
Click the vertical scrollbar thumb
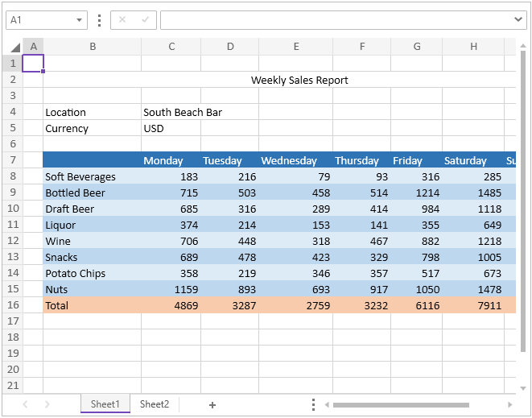(523, 201)
